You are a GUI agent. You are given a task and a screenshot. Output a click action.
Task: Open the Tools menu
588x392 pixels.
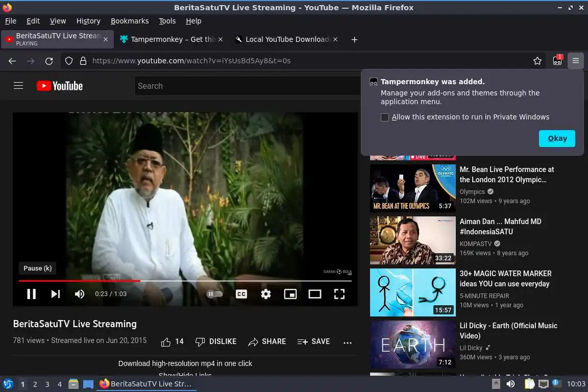point(167,21)
